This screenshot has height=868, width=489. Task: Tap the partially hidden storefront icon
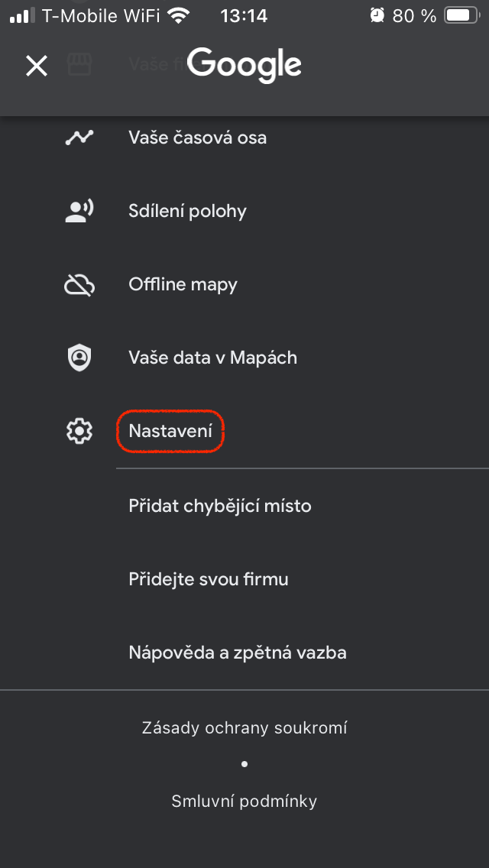click(79, 64)
